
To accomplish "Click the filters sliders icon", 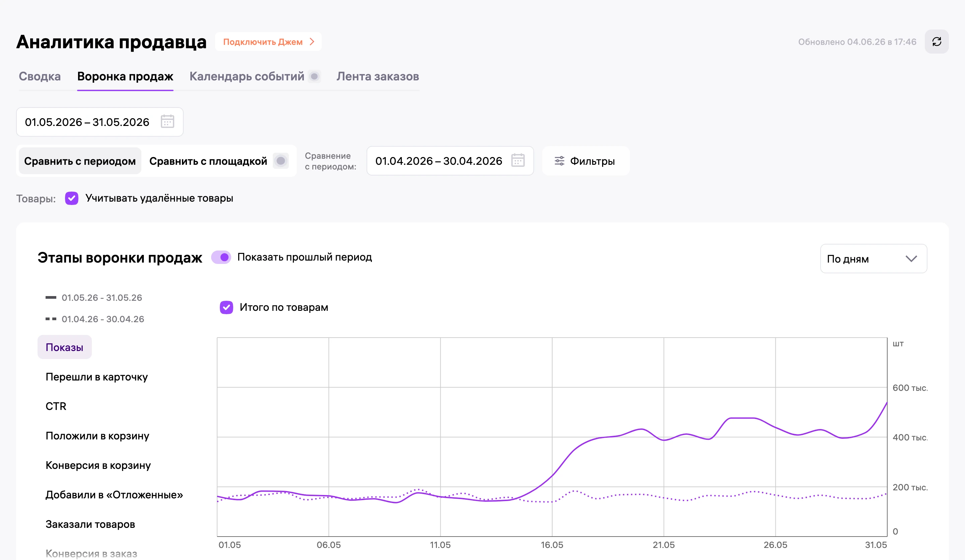I will coord(559,161).
